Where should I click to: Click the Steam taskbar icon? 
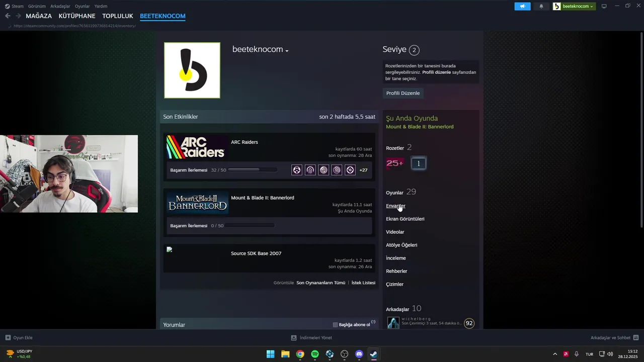click(374, 354)
